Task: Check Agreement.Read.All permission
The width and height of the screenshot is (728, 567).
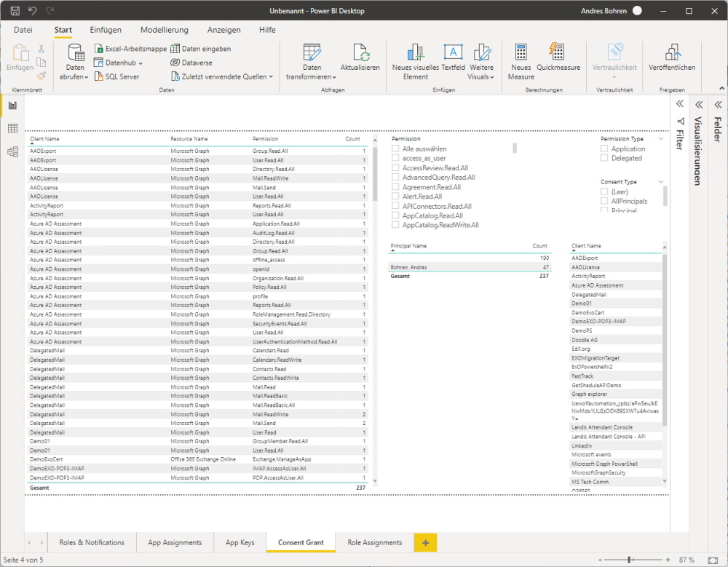Action: click(395, 186)
